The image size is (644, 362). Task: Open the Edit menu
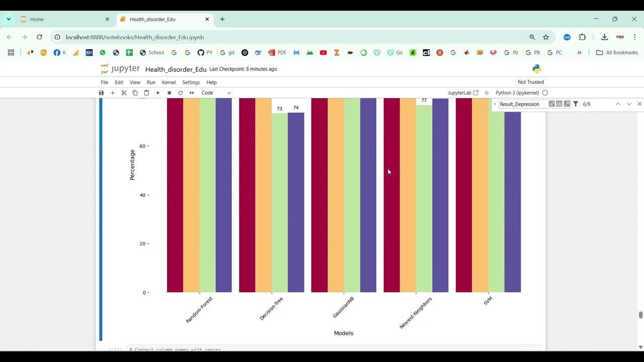119,82
